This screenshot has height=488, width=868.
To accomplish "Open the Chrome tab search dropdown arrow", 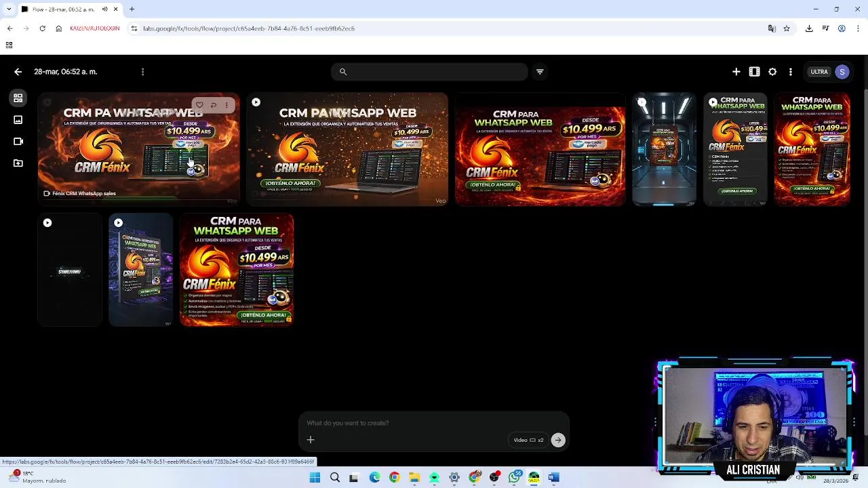I will [x=9, y=9].
